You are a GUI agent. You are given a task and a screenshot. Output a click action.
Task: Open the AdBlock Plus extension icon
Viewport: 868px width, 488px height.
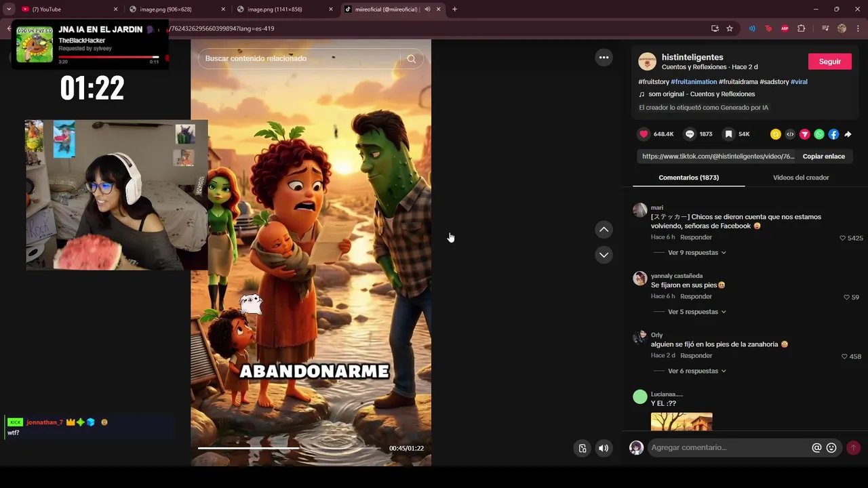tap(785, 28)
